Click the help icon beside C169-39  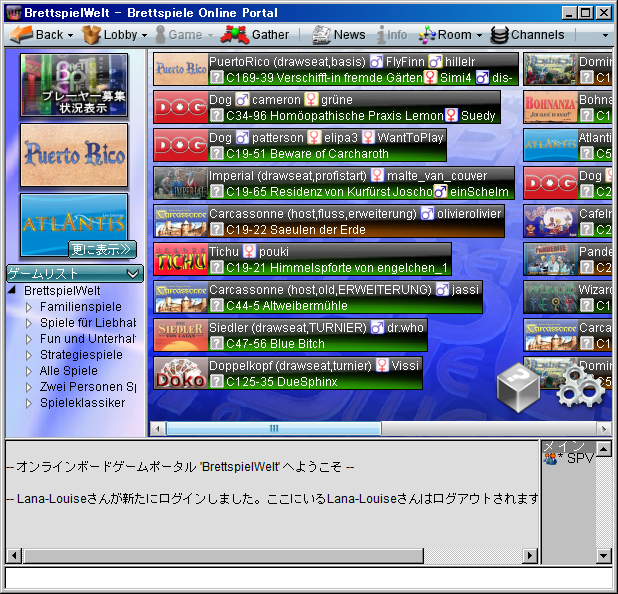coord(216,77)
